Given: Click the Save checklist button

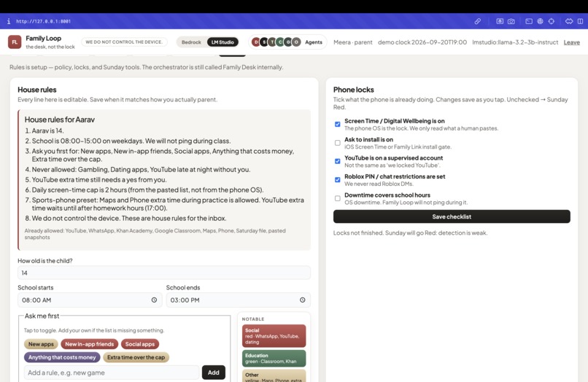Looking at the screenshot, I should 452,217.
